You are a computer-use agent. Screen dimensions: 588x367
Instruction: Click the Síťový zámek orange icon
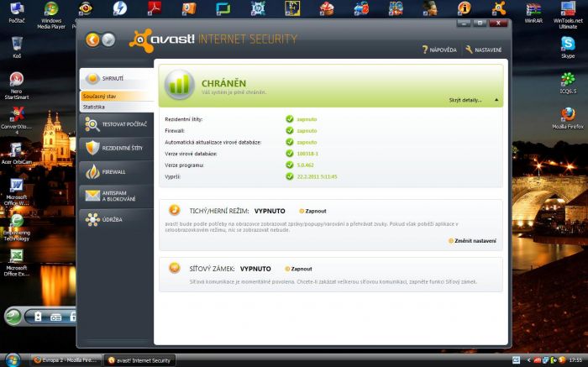pyautogui.click(x=175, y=268)
